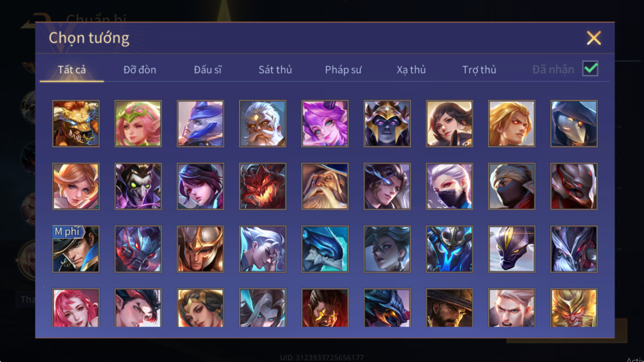The width and height of the screenshot is (644, 362).
Task: Toggle the Đã nhận checkbox
Action: (590, 68)
